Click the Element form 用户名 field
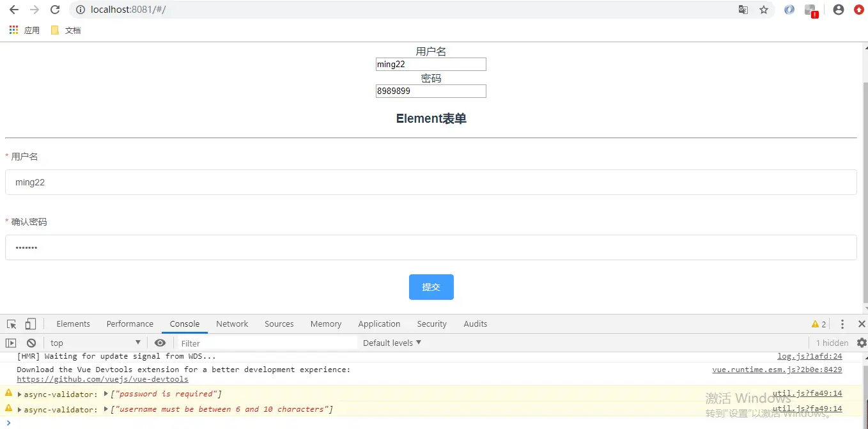 click(x=431, y=182)
